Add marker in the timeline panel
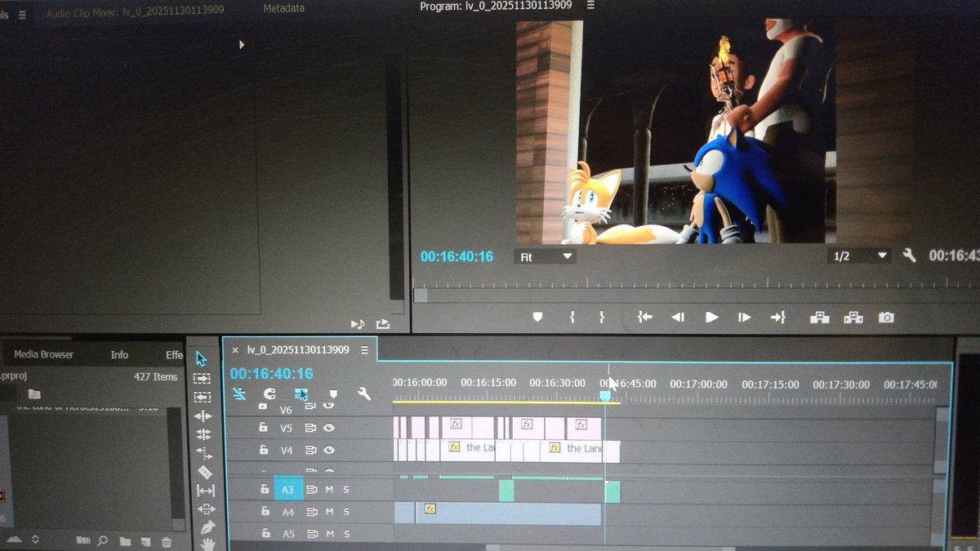Screen dimensions: 980x551 [333, 394]
